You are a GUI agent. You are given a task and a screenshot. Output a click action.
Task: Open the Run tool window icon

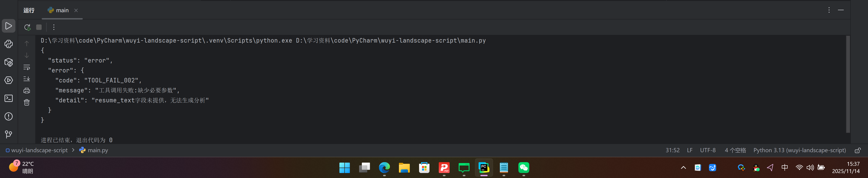tap(8, 26)
